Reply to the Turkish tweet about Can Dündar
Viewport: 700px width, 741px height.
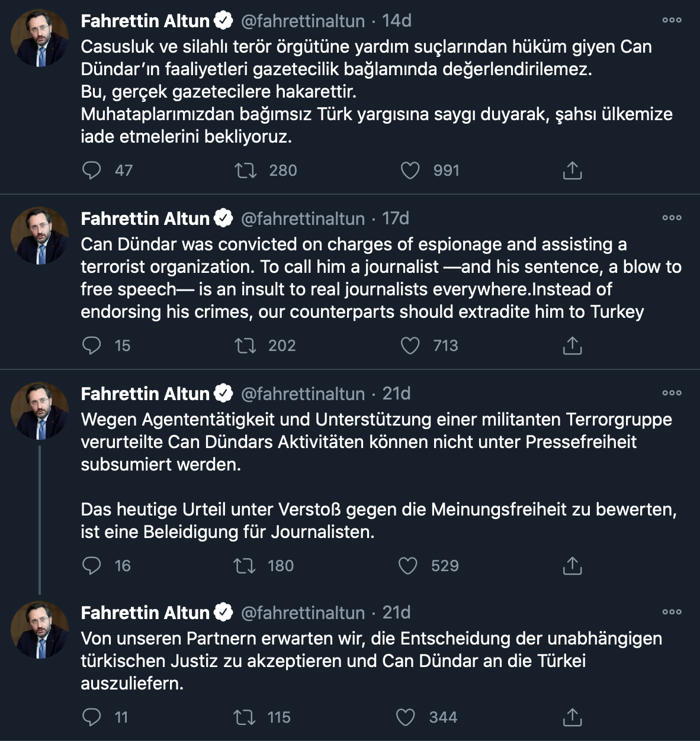coord(91,170)
